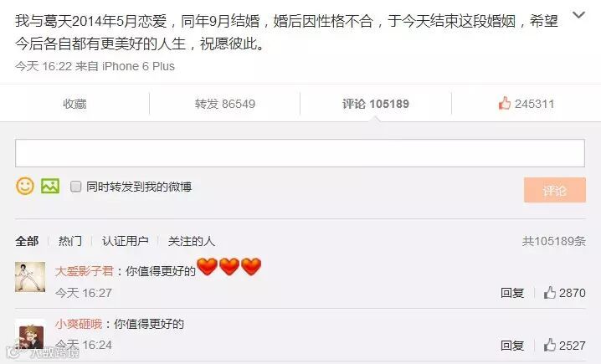Submit with the orange 评论 button

point(555,190)
